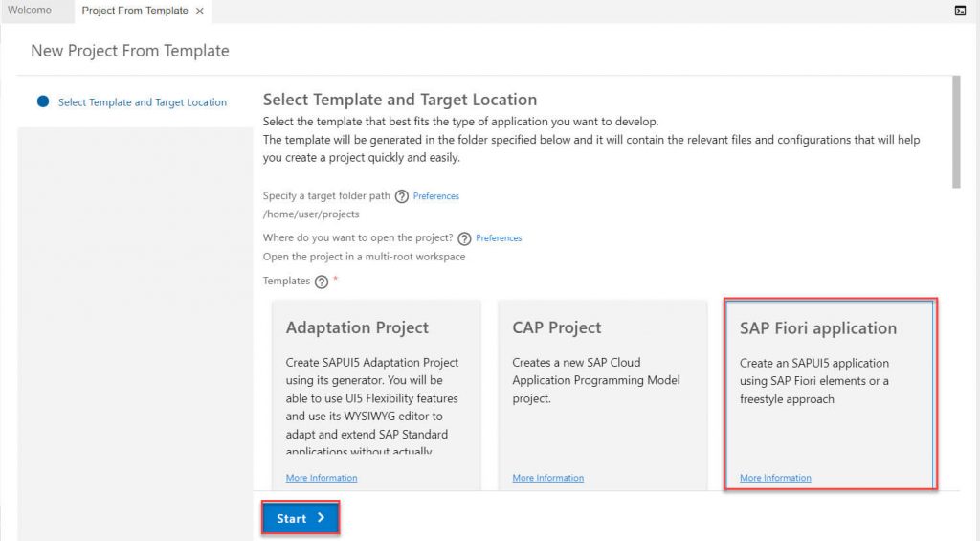Close the Project From Template tab

pyautogui.click(x=199, y=11)
